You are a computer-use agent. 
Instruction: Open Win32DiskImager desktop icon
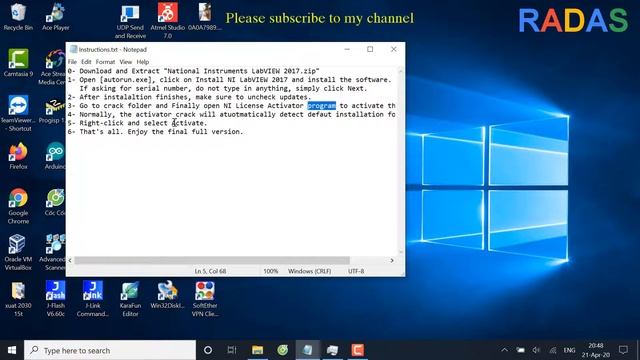167,295
